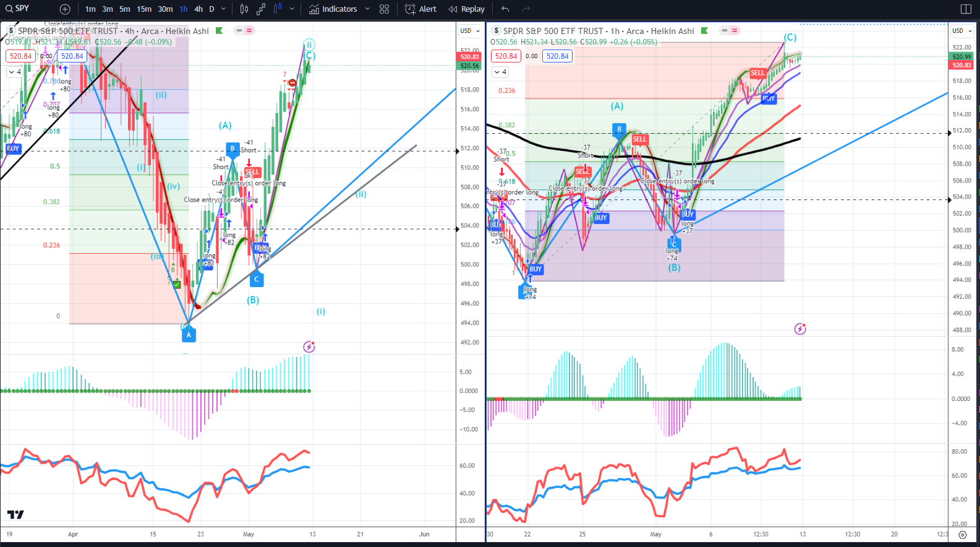Expand the collapsed indicator legend on 4h chart
The height and width of the screenshot is (547, 980).
click(15, 72)
